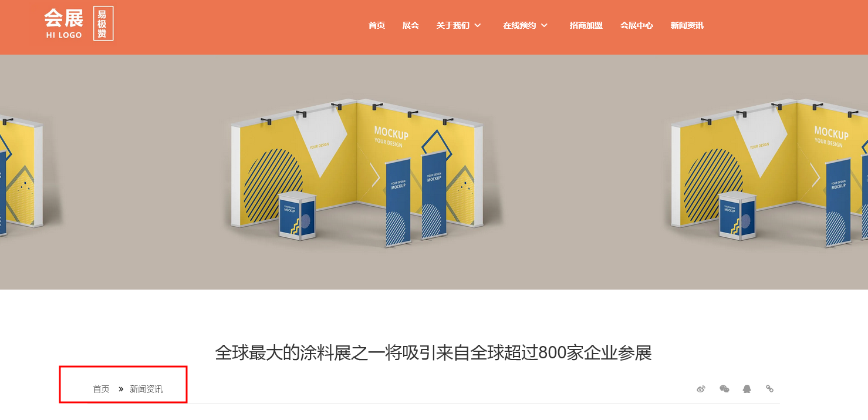Click breadcrumb 新闻资讯 link
Image resolution: width=868 pixels, height=420 pixels.
146,389
